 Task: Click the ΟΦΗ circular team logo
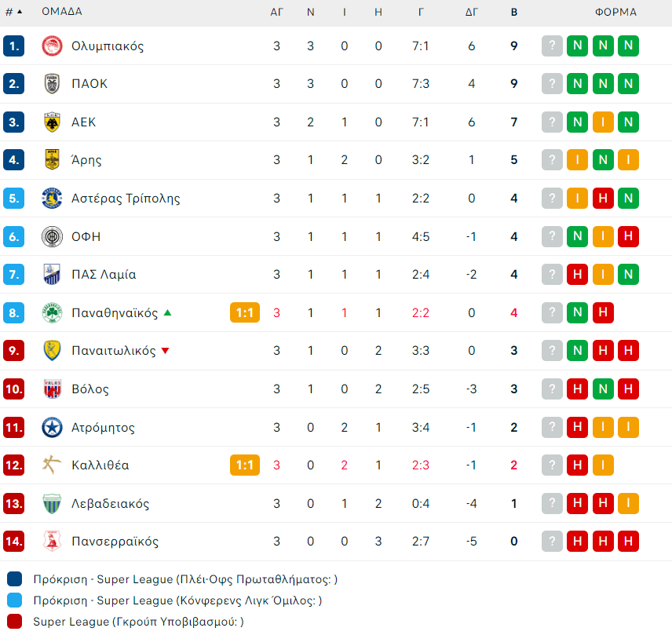click(x=52, y=236)
